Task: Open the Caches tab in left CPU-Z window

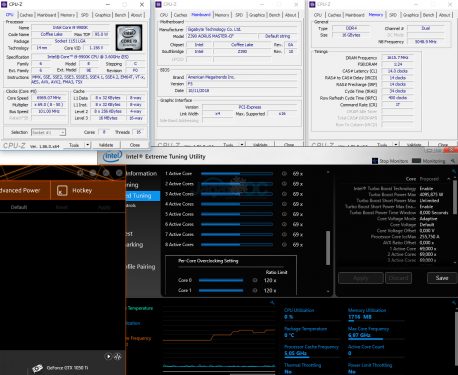Action: 26,15
